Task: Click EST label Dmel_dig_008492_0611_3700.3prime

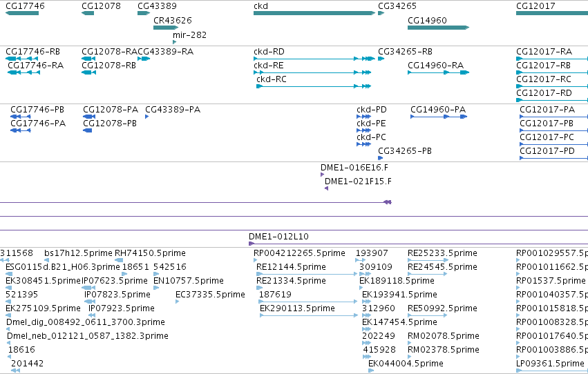Action: coord(86,322)
